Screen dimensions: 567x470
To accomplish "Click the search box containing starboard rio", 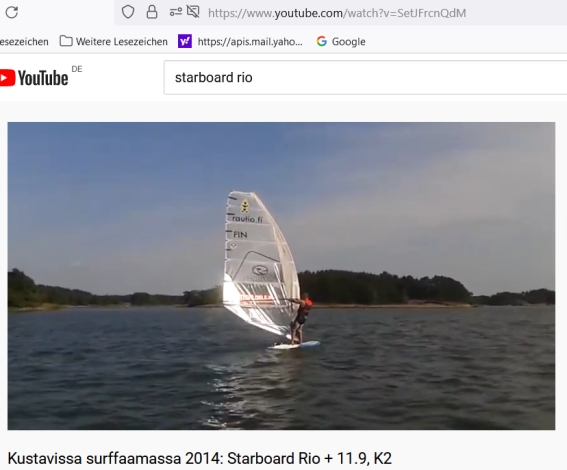I will [365, 78].
